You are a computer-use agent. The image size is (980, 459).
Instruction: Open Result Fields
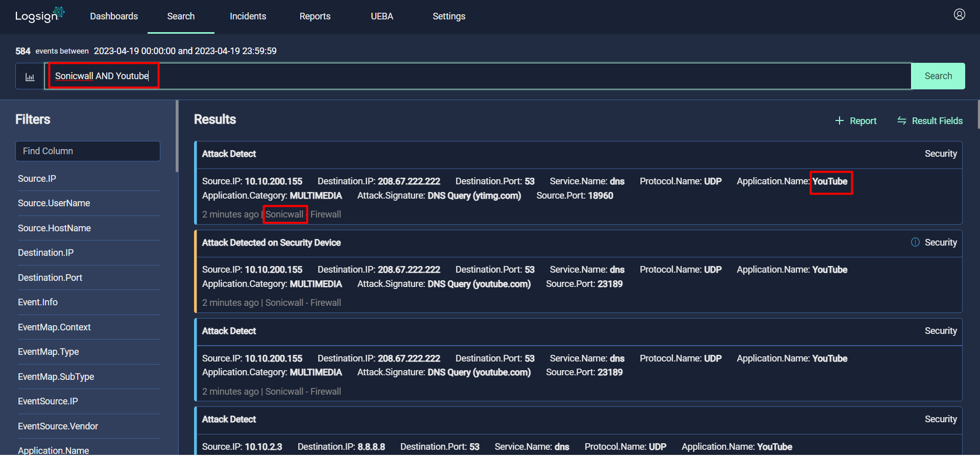(x=937, y=121)
